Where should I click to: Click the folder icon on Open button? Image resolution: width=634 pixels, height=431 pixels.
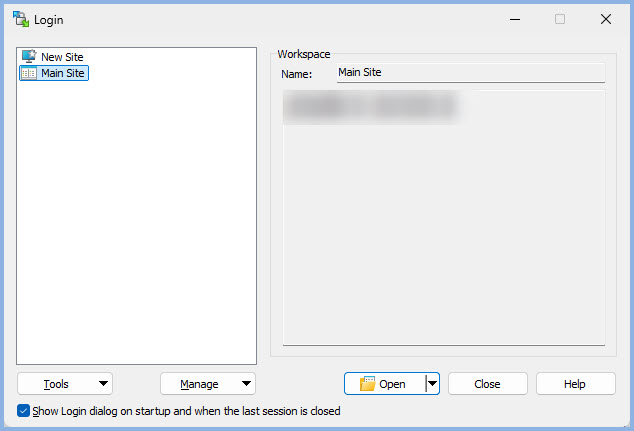coord(367,384)
